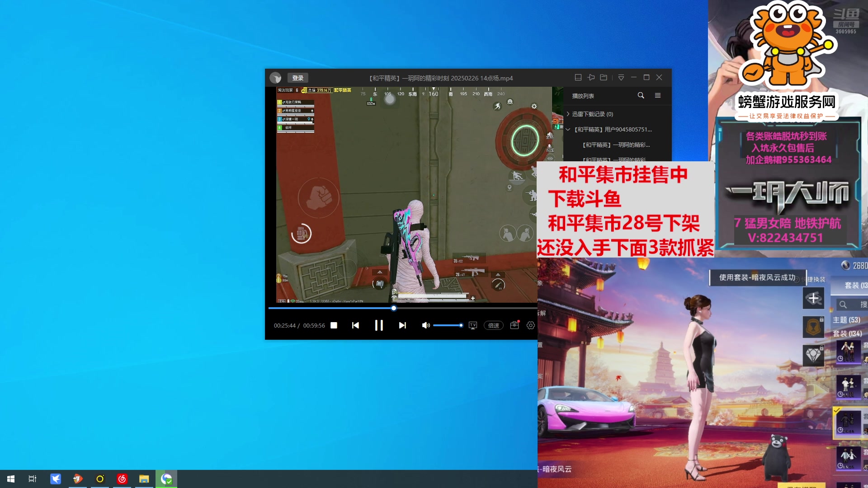Open the main menu dropdown triangle icon
This screenshot has width=868, height=488.
pos(621,78)
